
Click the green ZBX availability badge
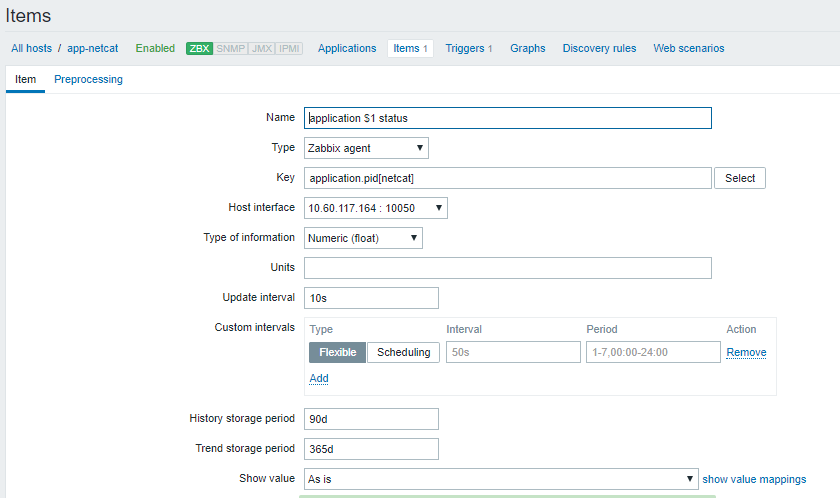coord(199,48)
